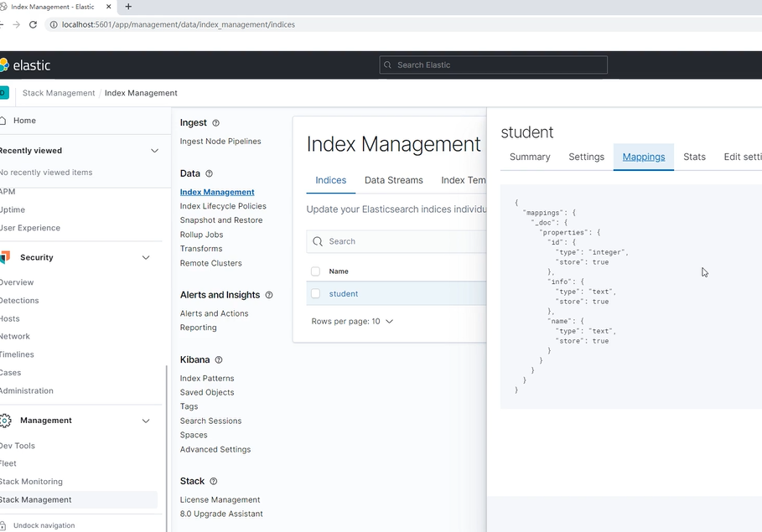
Task: Open Ingest Node Pipelines
Action: tap(220, 142)
